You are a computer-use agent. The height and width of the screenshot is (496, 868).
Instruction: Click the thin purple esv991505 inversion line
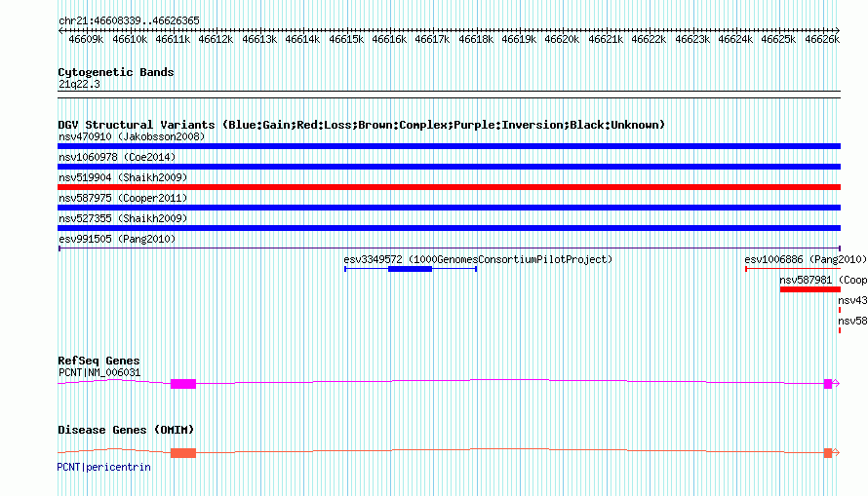(449, 248)
